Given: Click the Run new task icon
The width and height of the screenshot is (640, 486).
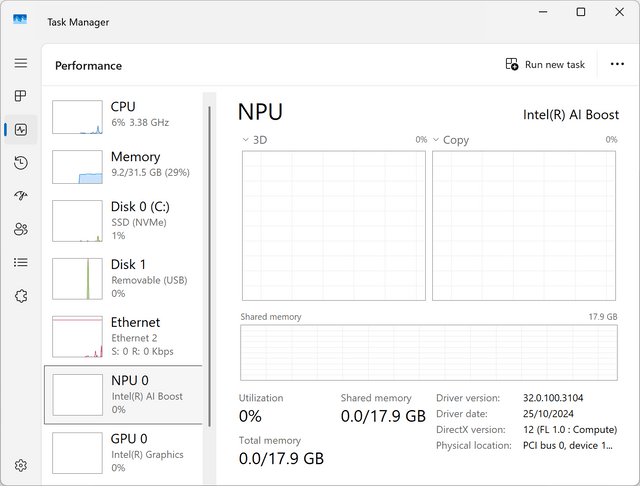Looking at the screenshot, I should tap(512, 64).
